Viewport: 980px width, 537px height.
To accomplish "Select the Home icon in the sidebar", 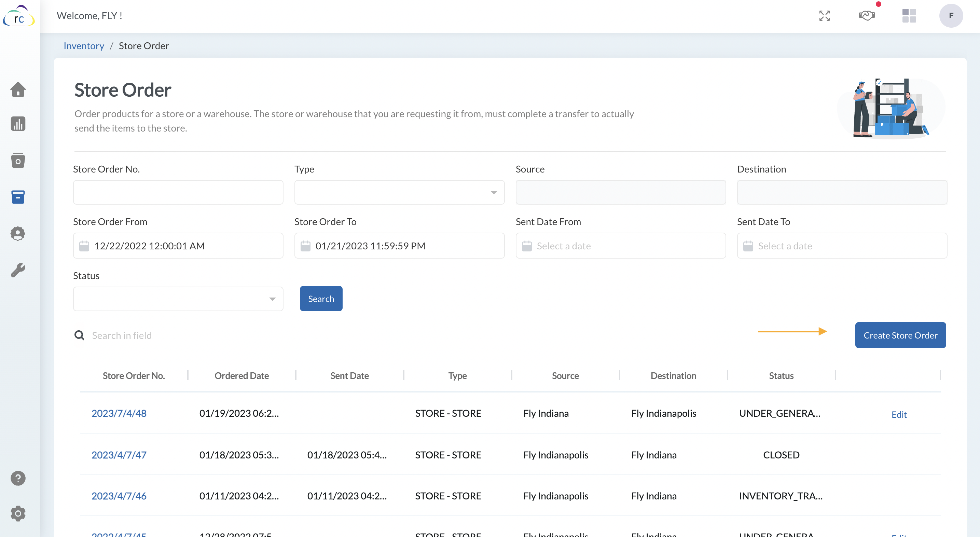I will pyautogui.click(x=17, y=89).
